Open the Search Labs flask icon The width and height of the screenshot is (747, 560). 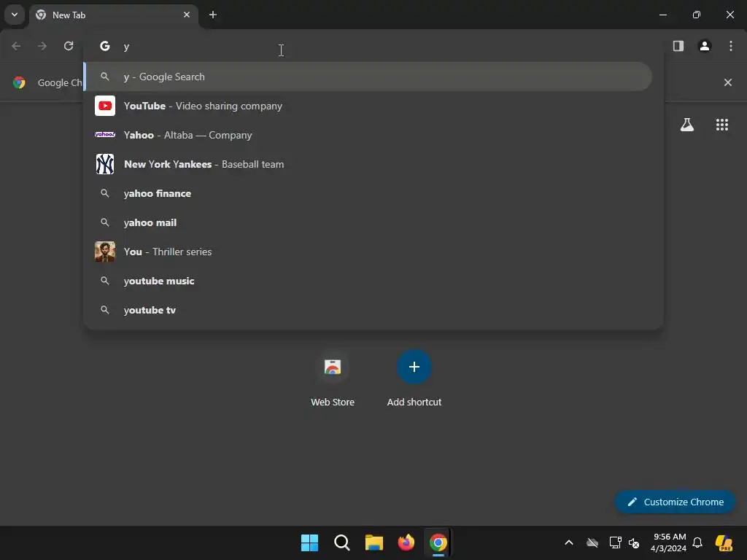coord(687,125)
